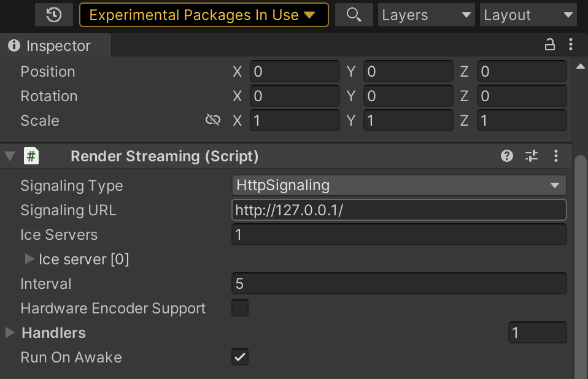The height and width of the screenshot is (379, 588).
Task: Collapse the Render Streaming component foldout
Action: (9, 156)
